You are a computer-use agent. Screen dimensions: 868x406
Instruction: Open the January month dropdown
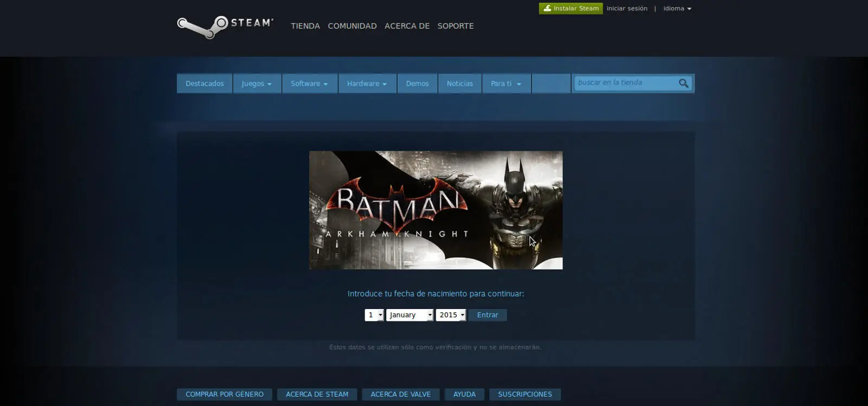tap(410, 315)
